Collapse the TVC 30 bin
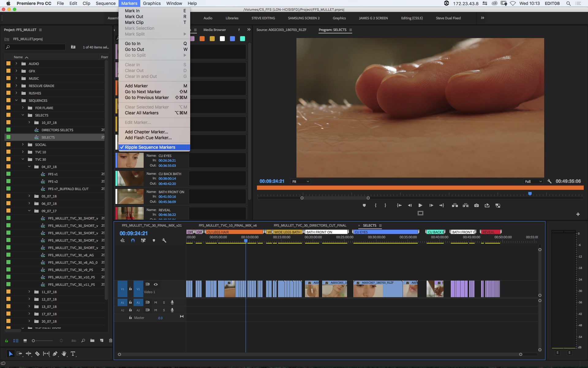 tap(23, 159)
